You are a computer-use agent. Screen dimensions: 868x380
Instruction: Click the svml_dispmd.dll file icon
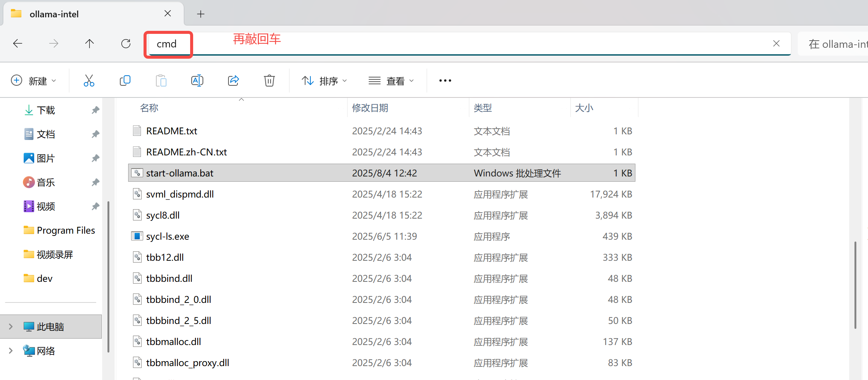(x=137, y=194)
